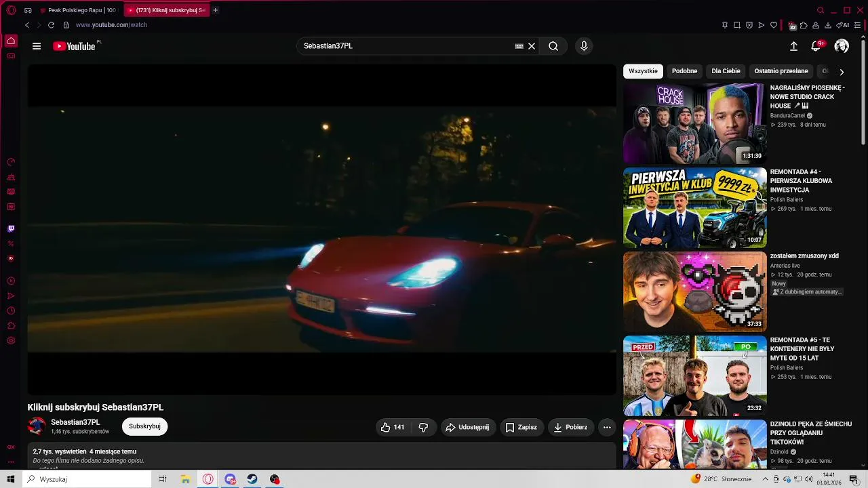Search open tabs with magnifier icon
Screen dimensions: 868x488
[x=821, y=10]
